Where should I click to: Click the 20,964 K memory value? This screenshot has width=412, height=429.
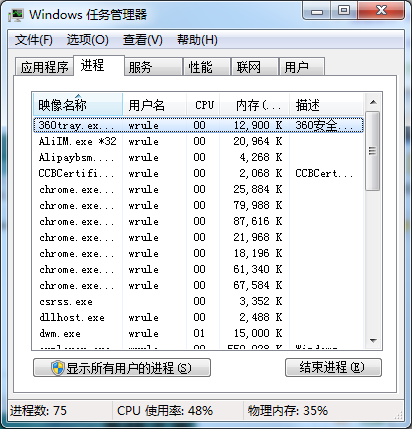coord(258,141)
